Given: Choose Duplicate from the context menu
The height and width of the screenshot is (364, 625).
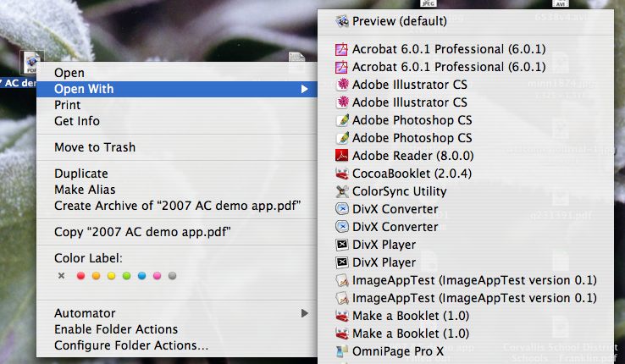Looking at the screenshot, I should click(x=177, y=174).
